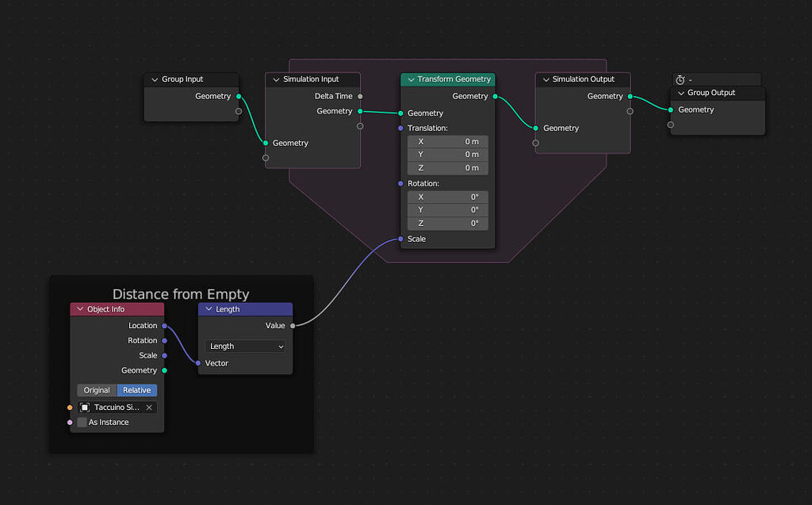Click Simulation Output's Geometry input socket
This screenshot has width=812, height=505.
pyautogui.click(x=536, y=128)
